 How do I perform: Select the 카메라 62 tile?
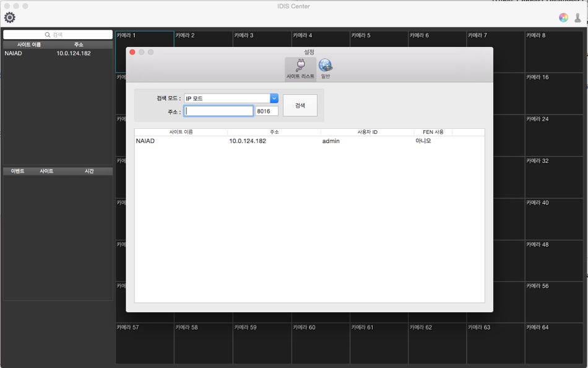437,344
